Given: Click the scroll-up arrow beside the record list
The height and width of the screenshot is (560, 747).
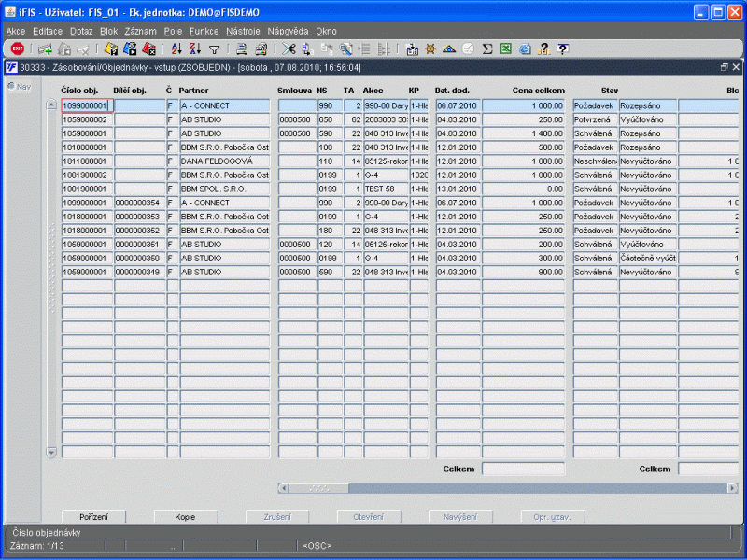Looking at the screenshot, I should (x=51, y=105).
